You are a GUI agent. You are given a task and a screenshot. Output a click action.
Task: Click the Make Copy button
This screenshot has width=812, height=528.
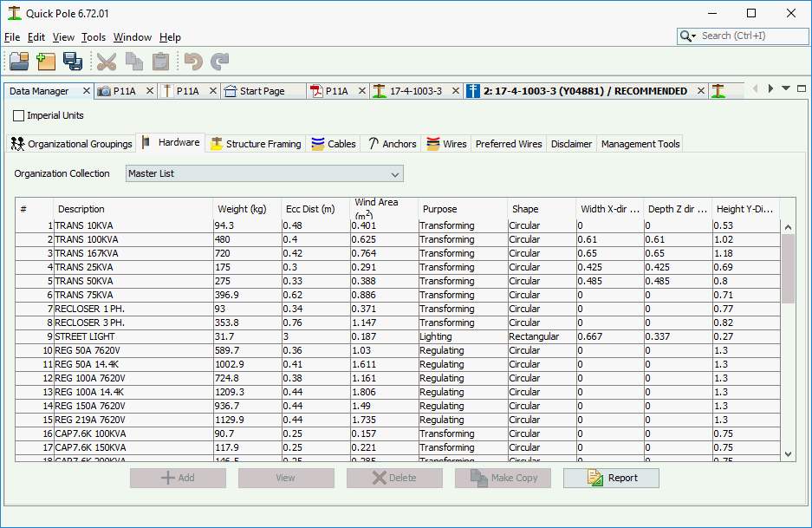[503, 478]
